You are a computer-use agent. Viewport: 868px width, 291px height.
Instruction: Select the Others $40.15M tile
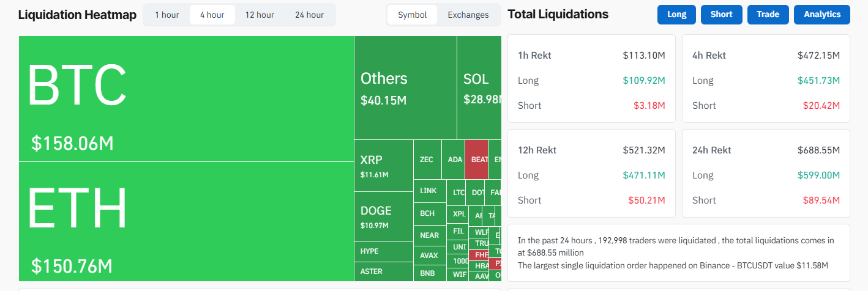pyautogui.click(x=405, y=87)
